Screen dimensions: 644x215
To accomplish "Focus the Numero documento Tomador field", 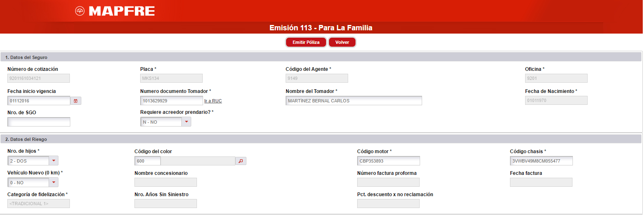I will [172, 100].
